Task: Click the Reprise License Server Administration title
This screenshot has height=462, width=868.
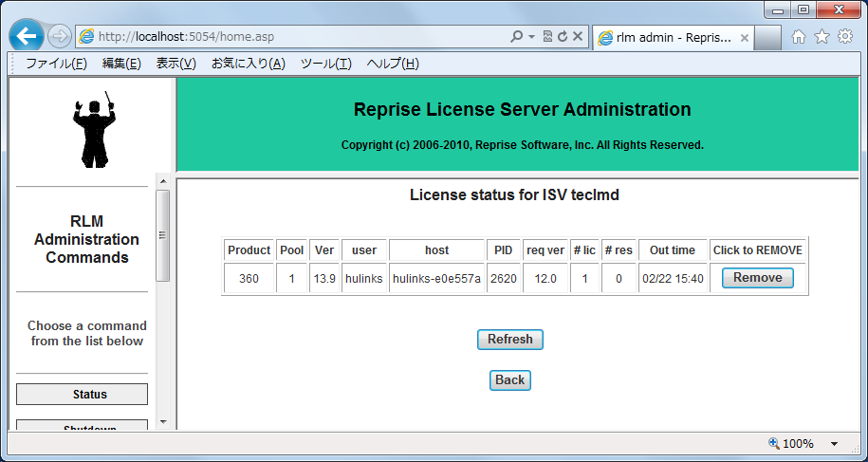Action: pyautogui.click(x=522, y=109)
